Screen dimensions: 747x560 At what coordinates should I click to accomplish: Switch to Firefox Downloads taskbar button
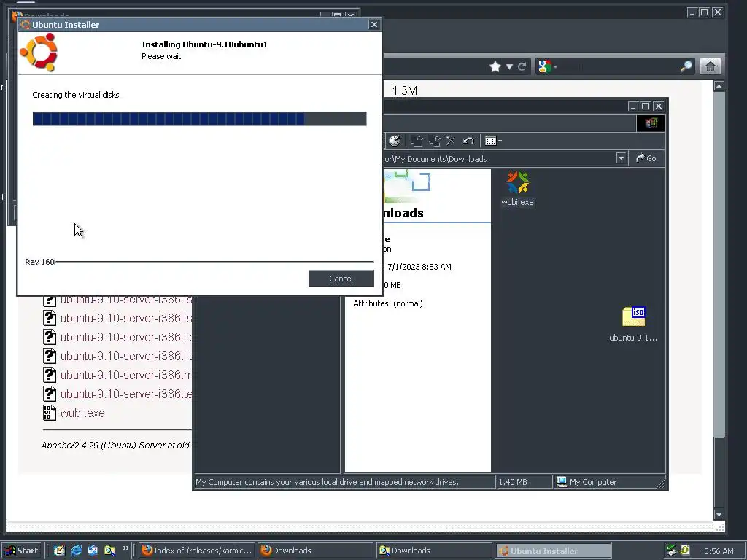pos(315,551)
